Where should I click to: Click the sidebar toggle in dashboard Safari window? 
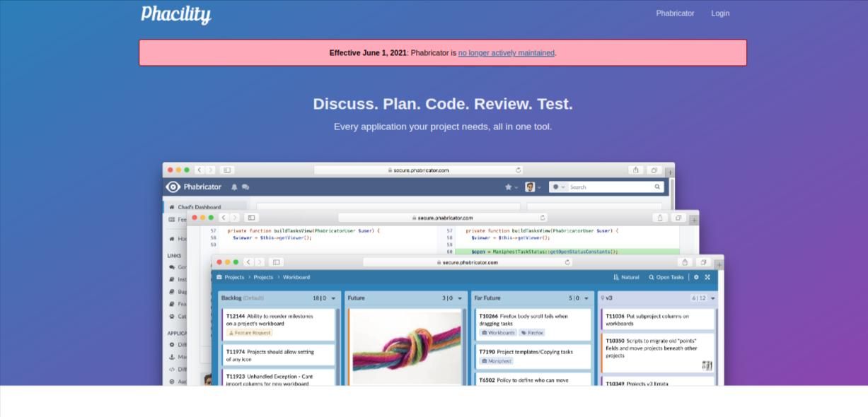click(227, 170)
